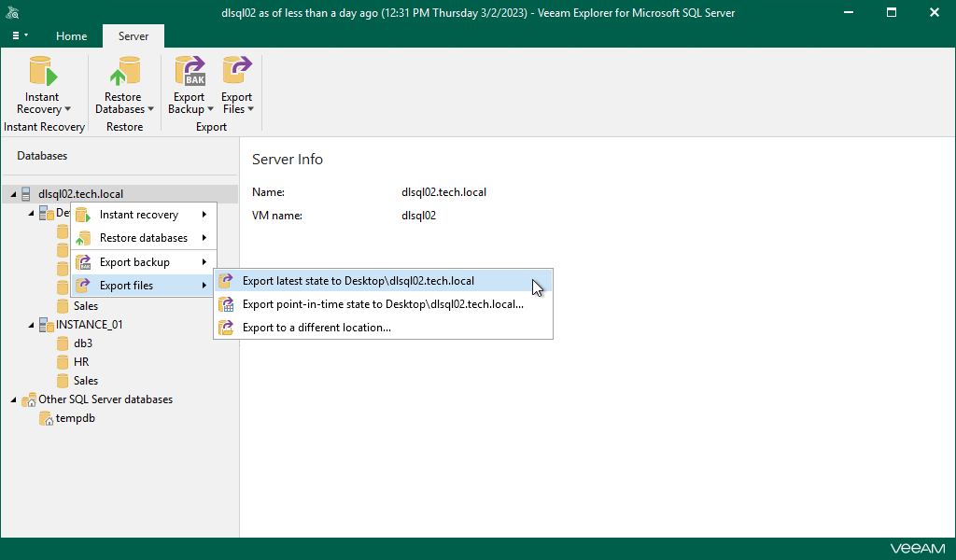
Task: Open the Export Files dropdown arrow
Action: [250, 109]
